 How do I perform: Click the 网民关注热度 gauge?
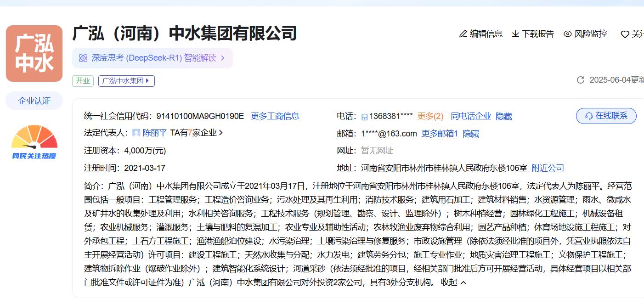tap(34, 142)
